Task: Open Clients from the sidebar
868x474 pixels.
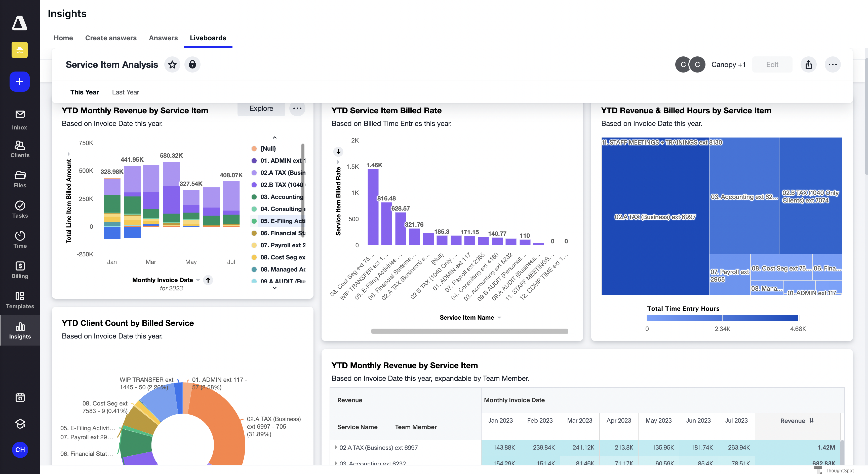Action: point(20,149)
